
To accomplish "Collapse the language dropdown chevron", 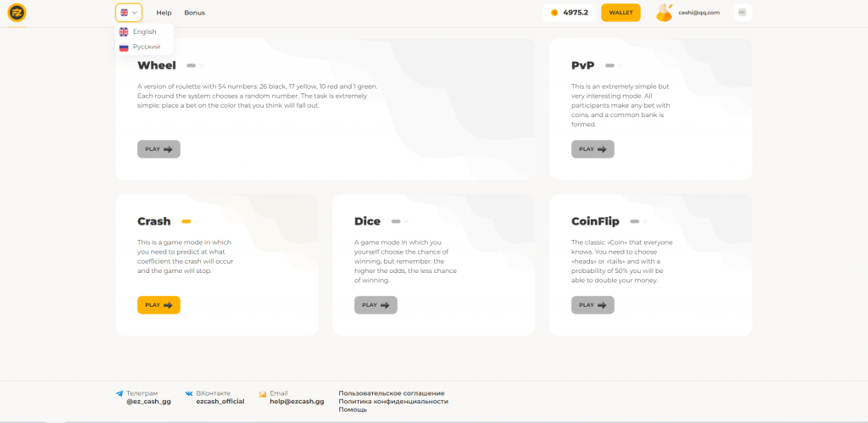I will (135, 13).
